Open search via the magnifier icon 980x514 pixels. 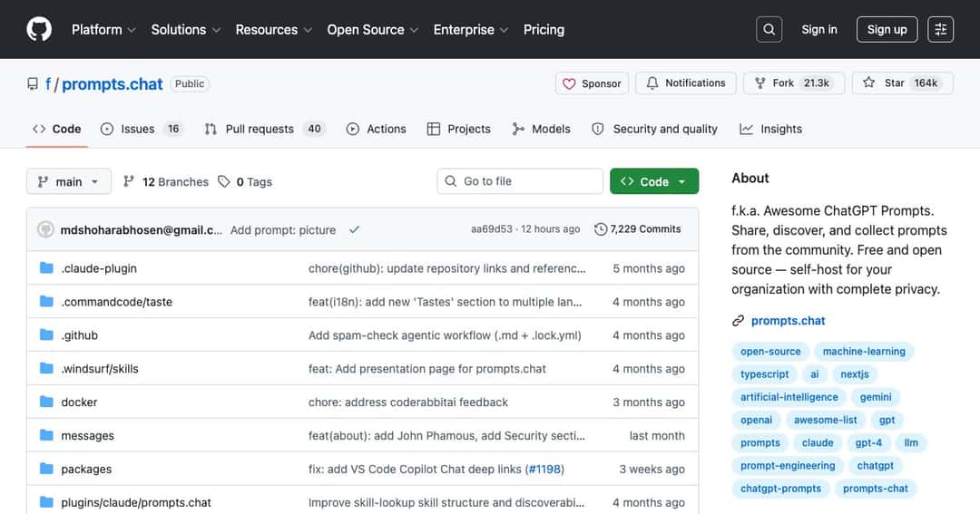coord(769,29)
